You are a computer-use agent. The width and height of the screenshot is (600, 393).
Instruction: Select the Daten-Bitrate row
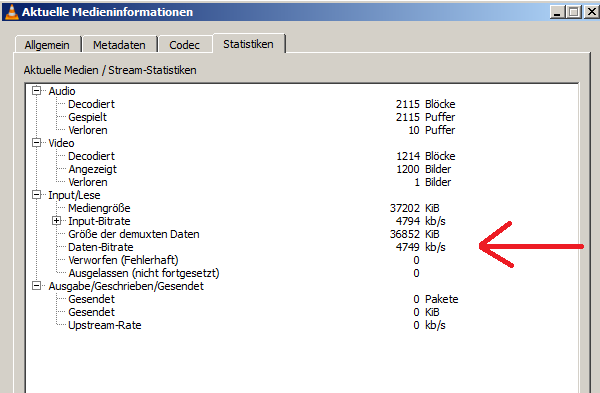[101, 247]
